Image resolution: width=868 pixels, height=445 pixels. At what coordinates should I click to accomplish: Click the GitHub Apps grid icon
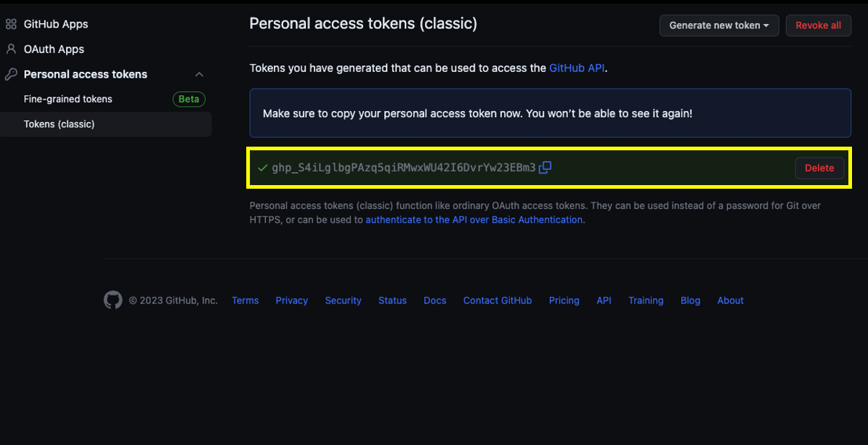click(x=11, y=25)
